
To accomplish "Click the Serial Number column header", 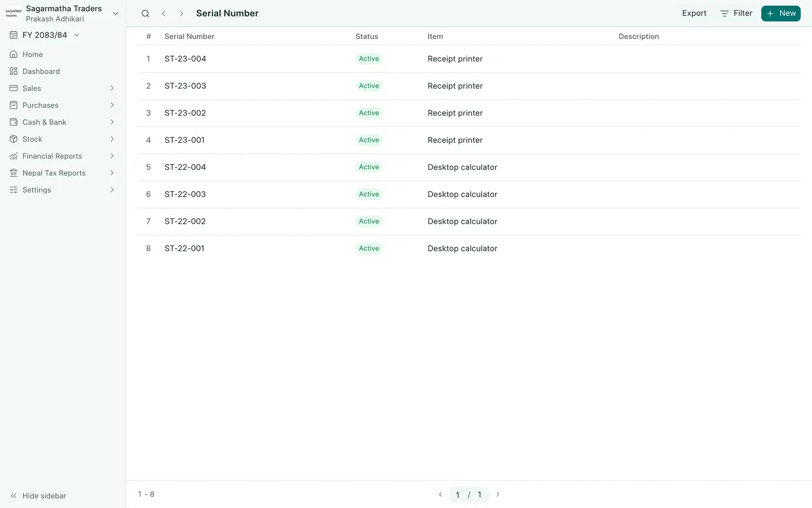I will tap(189, 36).
